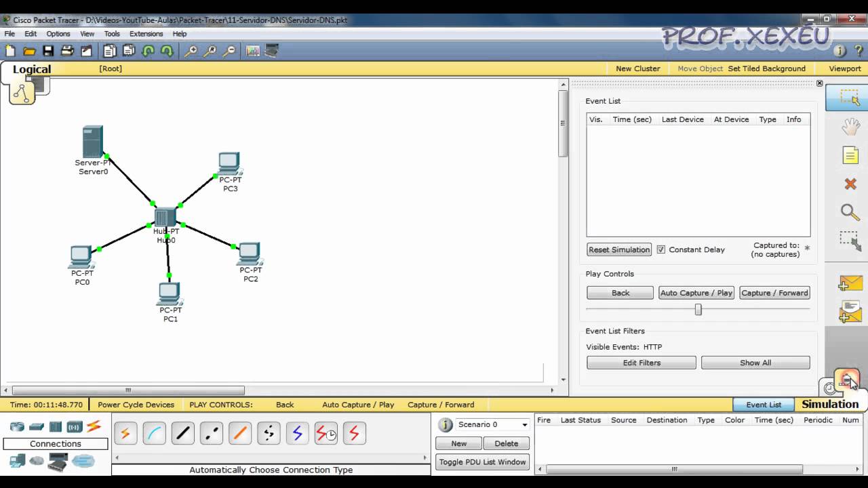Click the Reset Simulation button

[619, 249]
